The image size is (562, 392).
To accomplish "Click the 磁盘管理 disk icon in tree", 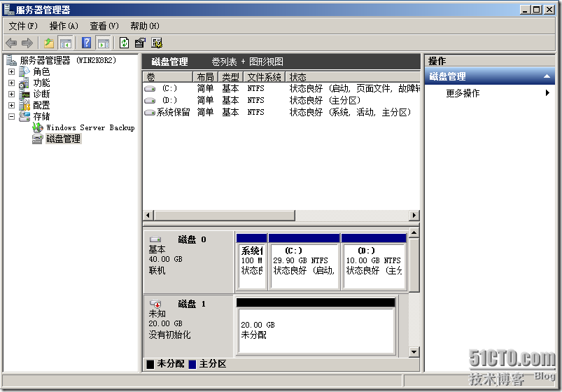I will coord(38,139).
